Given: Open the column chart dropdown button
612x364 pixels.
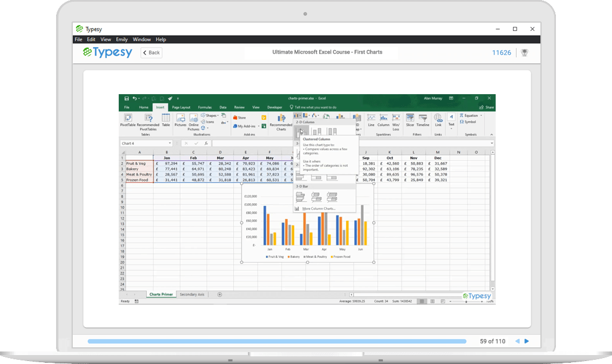Looking at the screenshot, I should click(x=298, y=116).
